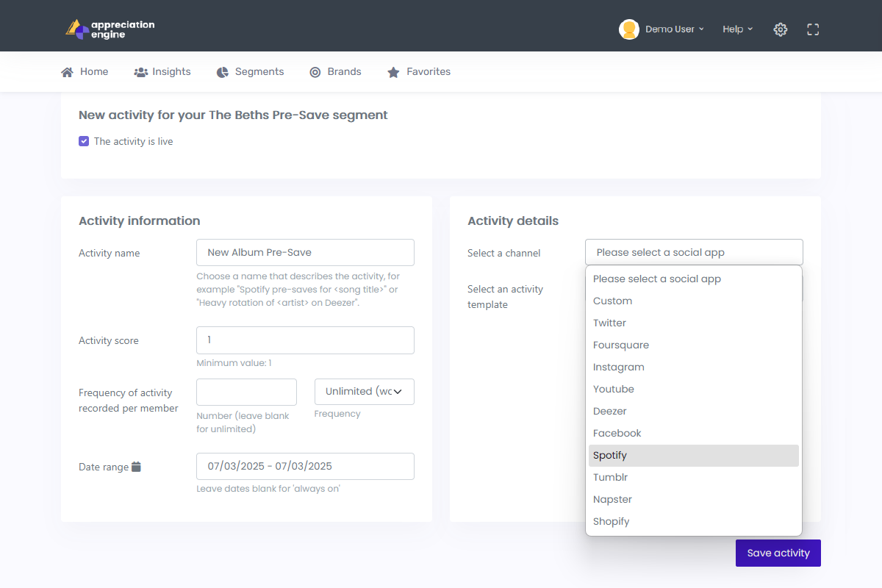Click the 'Select an activity template' label

pos(506,297)
